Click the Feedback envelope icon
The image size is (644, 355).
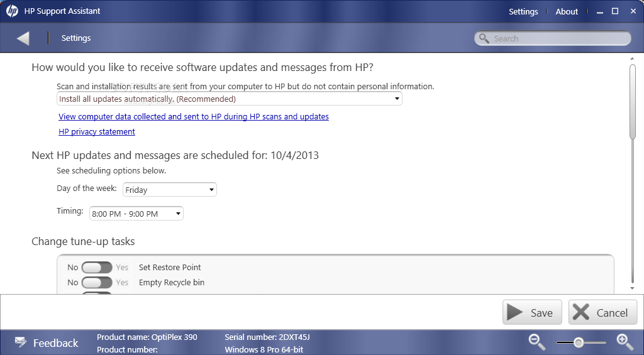coord(20,342)
